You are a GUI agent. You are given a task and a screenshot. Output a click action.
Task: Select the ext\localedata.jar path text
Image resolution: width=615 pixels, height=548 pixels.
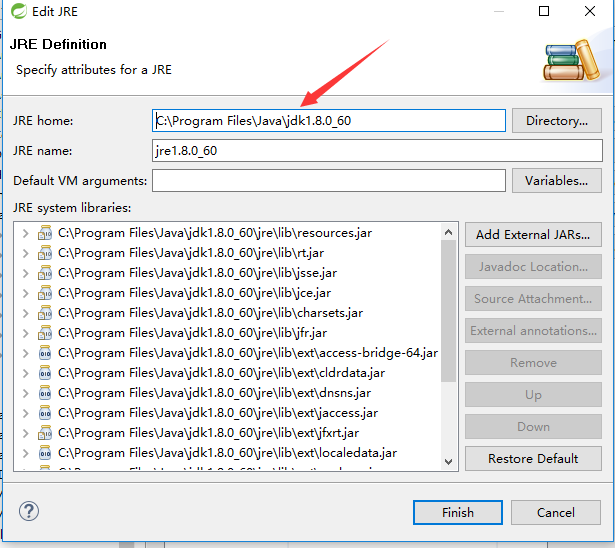[x=227, y=453]
